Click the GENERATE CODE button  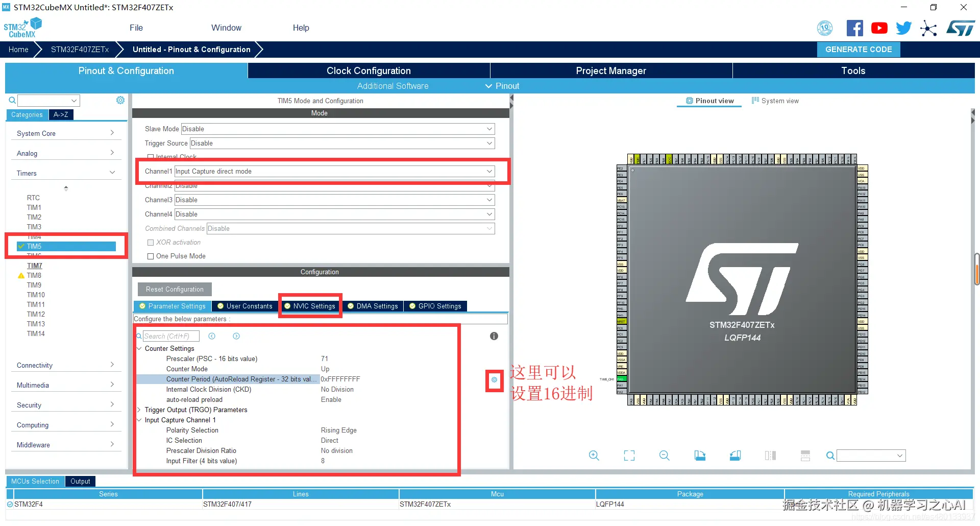[x=859, y=50]
